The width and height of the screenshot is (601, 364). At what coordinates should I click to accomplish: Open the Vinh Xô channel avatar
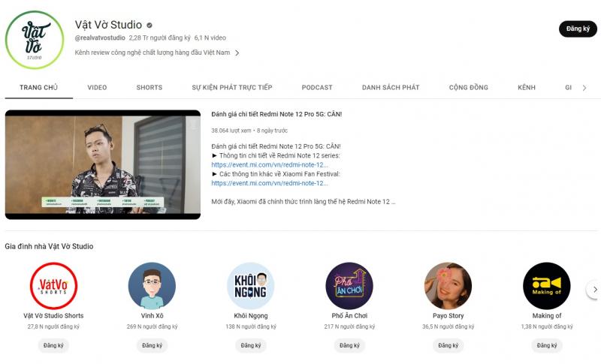(x=153, y=285)
